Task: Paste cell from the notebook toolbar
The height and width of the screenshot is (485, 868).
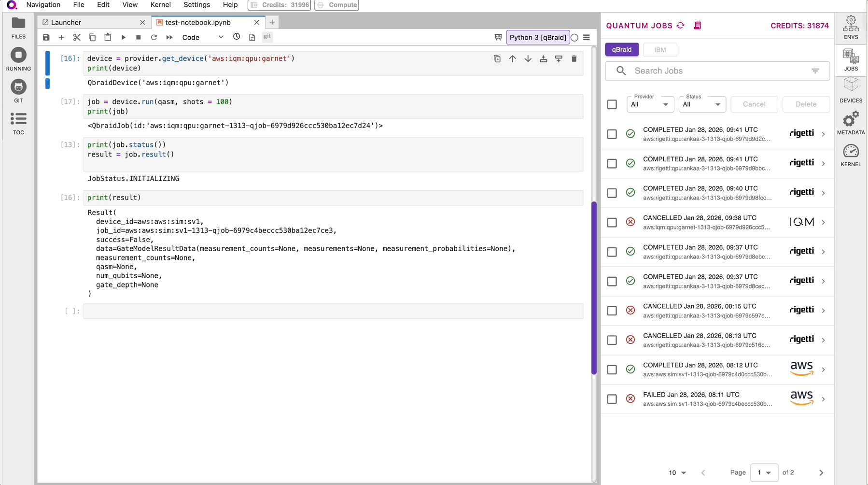Action: [108, 37]
